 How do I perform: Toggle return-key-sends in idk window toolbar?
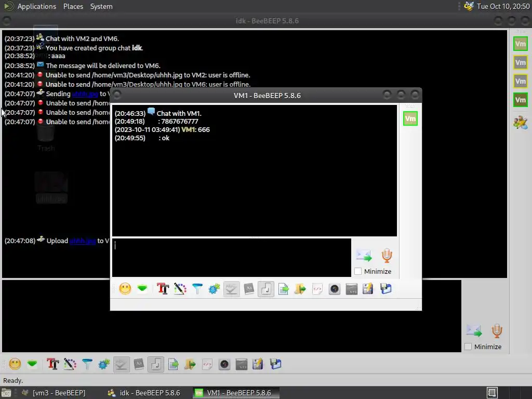point(156,364)
